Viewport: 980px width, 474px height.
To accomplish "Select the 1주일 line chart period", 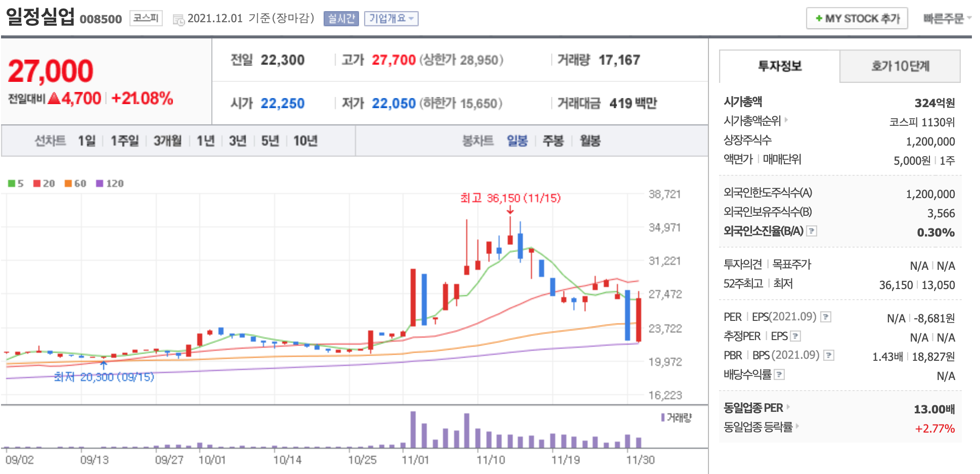I will [x=124, y=141].
